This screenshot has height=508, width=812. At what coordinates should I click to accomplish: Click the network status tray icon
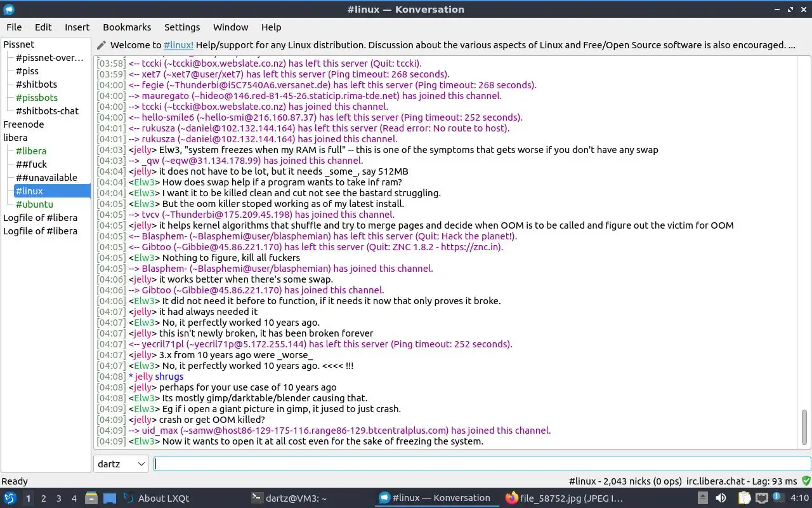point(762,498)
